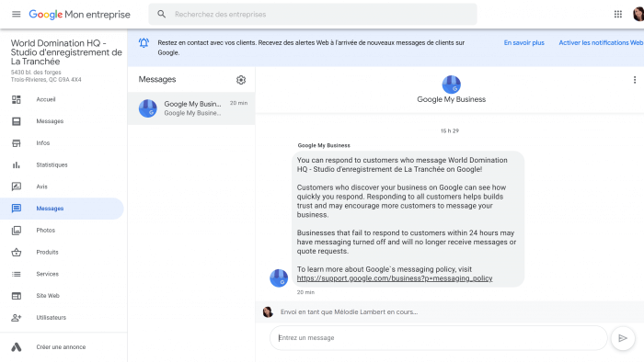The width and height of the screenshot is (644, 362).
Task: Click the Site Web icon
Action: pos(17,296)
